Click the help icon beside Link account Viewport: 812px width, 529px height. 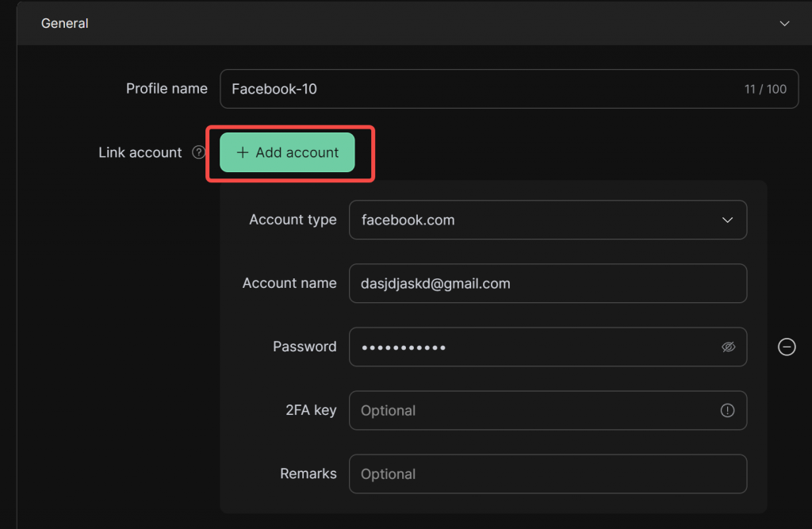pos(199,152)
